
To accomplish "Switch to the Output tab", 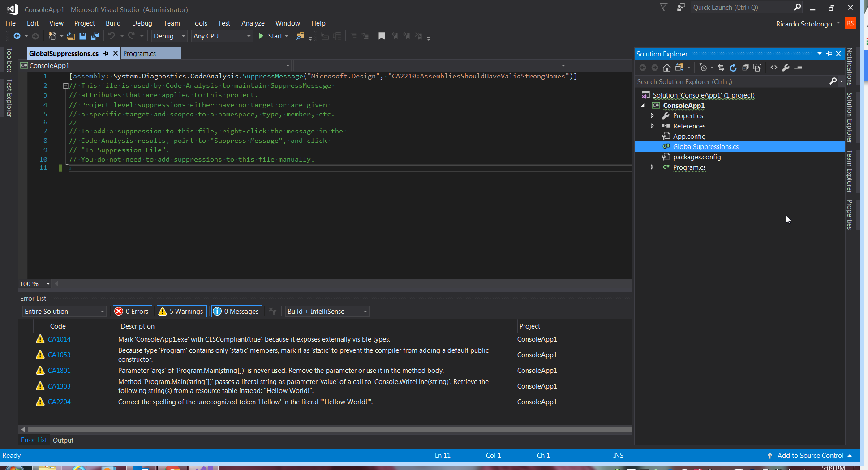I will [x=63, y=440].
